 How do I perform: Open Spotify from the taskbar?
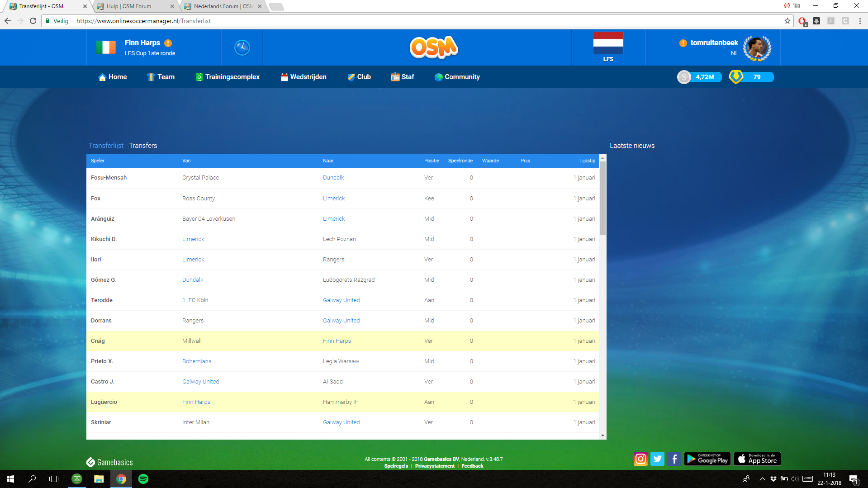point(143,479)
